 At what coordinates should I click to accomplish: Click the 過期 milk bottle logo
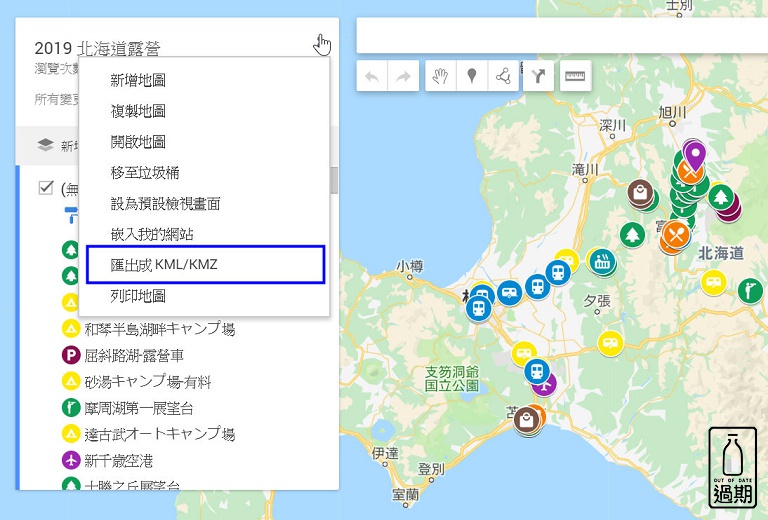point(733,468)
